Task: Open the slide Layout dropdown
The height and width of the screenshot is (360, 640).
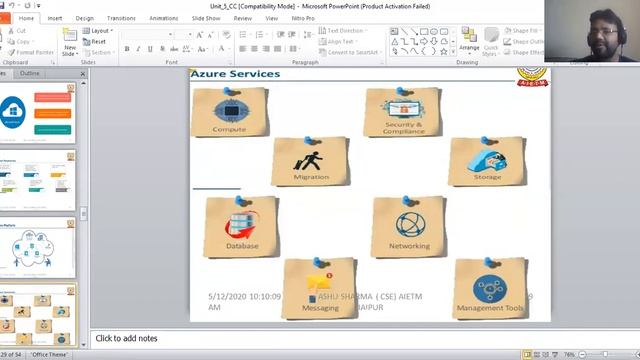Action: point(98,31)
